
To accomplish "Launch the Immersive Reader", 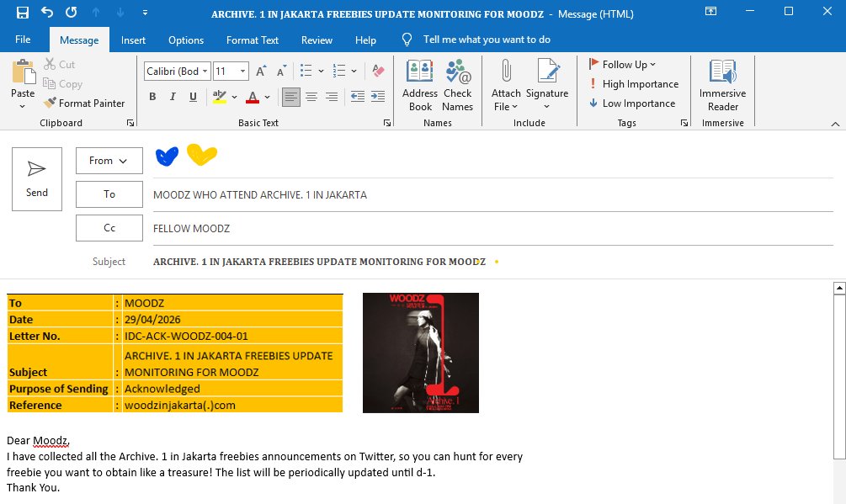I will pos(722,85).
